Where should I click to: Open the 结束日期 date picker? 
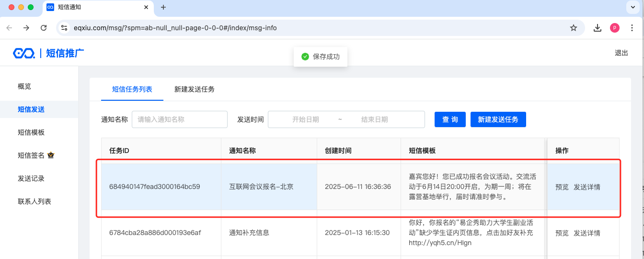click(x=374, y=119)
